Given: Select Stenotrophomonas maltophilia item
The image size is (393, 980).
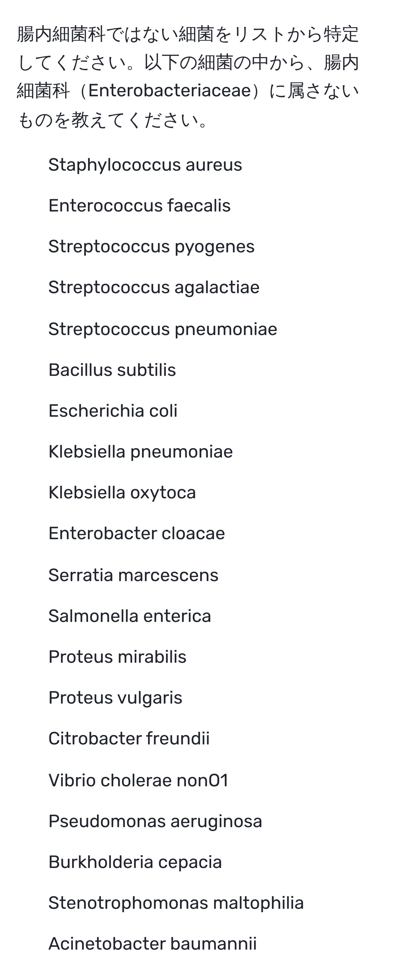Looking at the screenshot, I should click(x=176, y=903).
